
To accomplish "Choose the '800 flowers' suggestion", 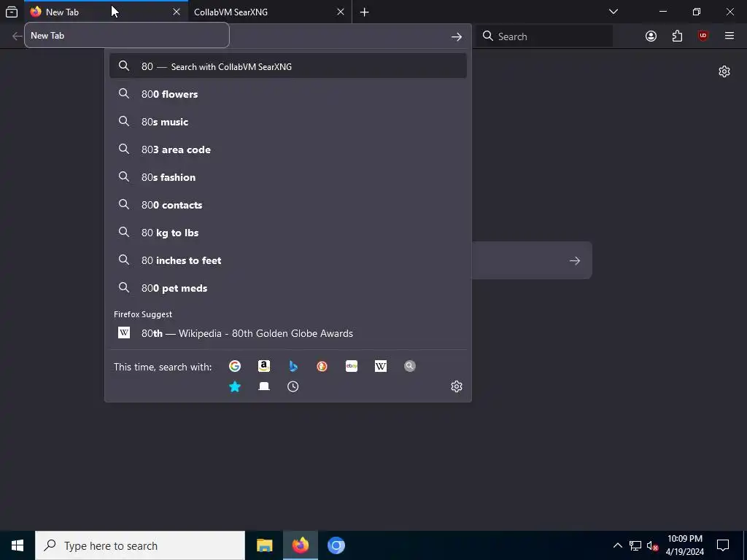I will 287,94.
